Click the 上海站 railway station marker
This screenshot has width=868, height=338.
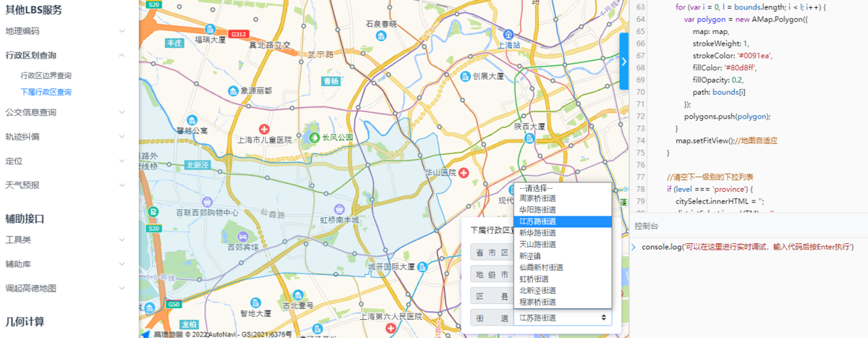coord(509,33)
